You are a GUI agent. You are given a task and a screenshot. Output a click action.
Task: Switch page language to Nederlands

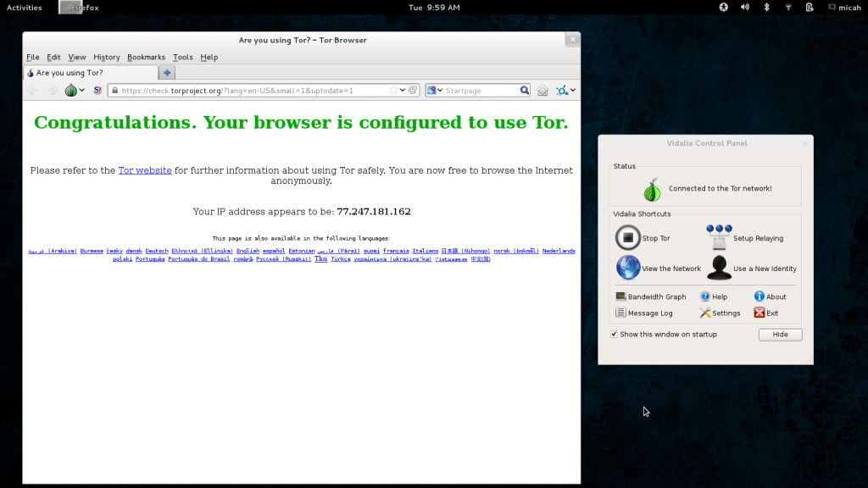(559, 251)
